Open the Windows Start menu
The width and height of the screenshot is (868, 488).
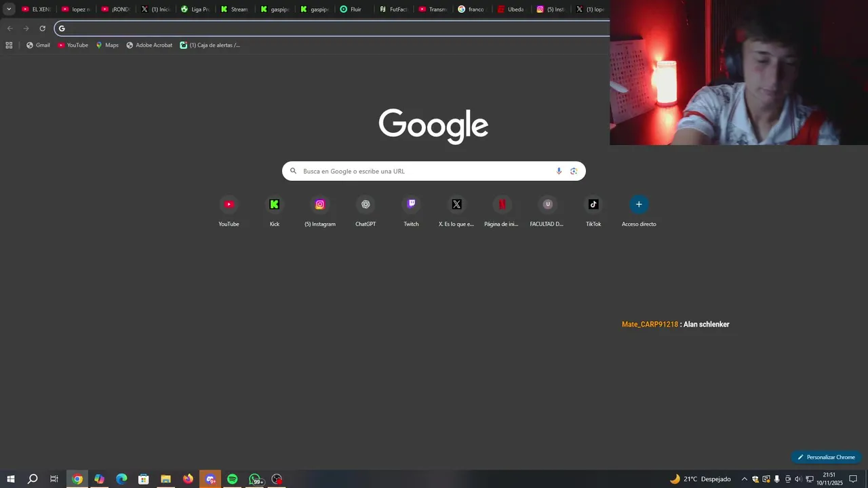click(11, 479)
